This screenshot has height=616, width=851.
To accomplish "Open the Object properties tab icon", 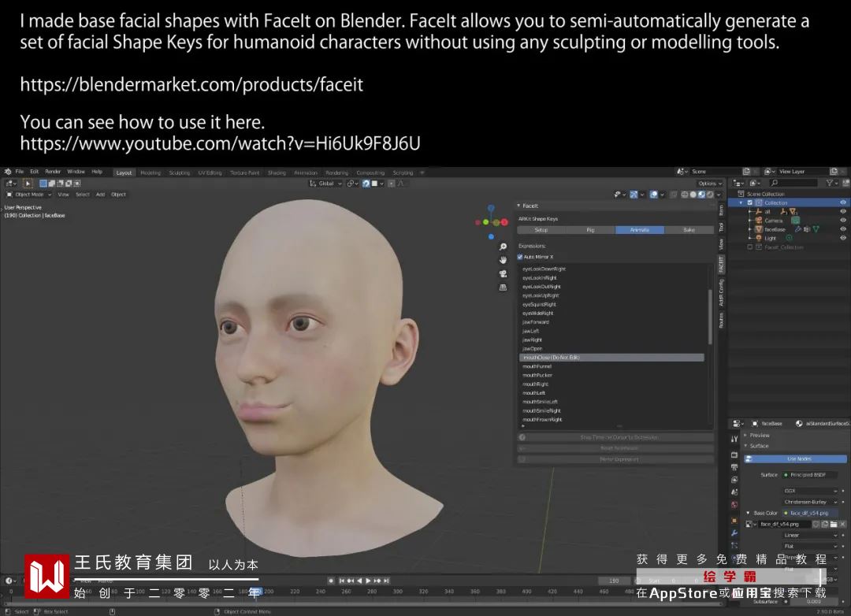I will click(x=734, y=520).
